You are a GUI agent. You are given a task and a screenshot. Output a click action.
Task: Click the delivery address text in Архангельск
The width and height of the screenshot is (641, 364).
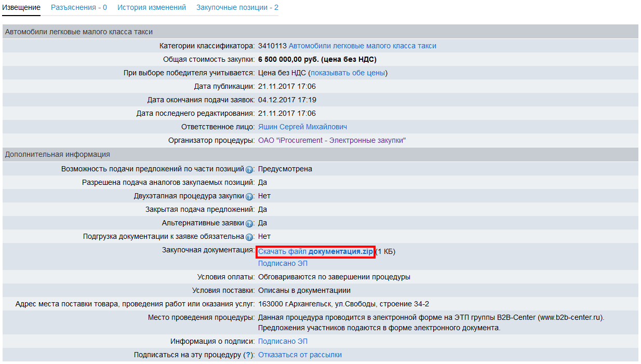tap(343, 304)
